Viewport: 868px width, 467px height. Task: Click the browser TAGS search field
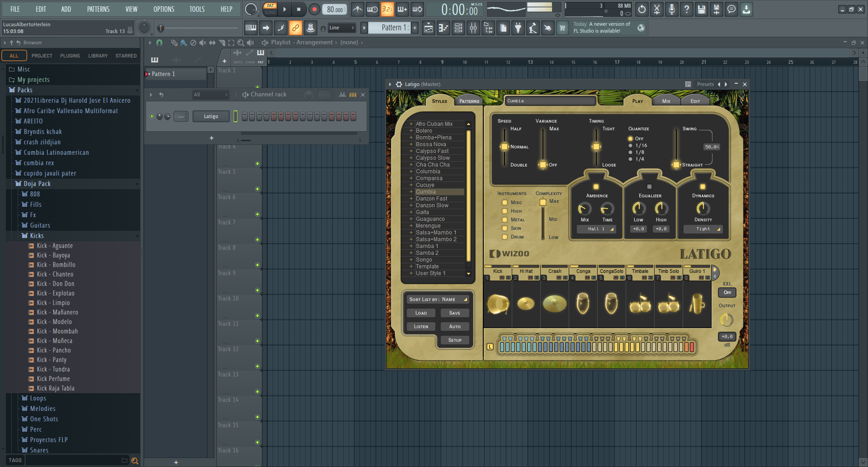77,460
